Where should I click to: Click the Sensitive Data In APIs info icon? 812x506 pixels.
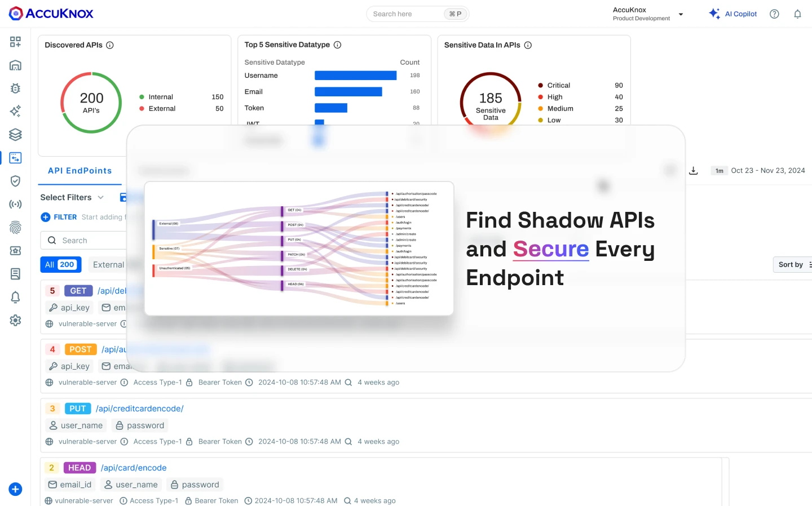tap(528, 45)
